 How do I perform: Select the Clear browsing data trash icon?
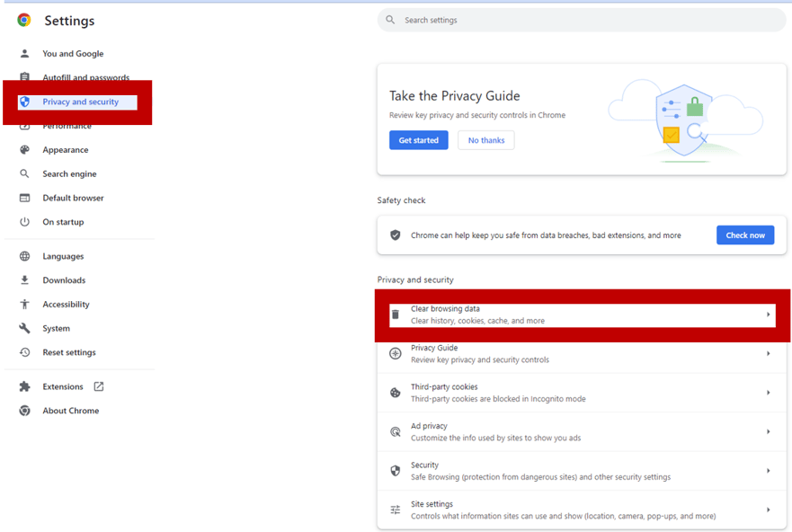[x=395, y=314]
